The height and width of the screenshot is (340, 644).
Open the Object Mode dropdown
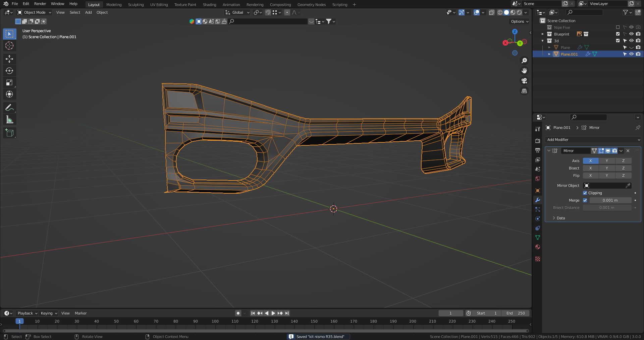(34, 12)
